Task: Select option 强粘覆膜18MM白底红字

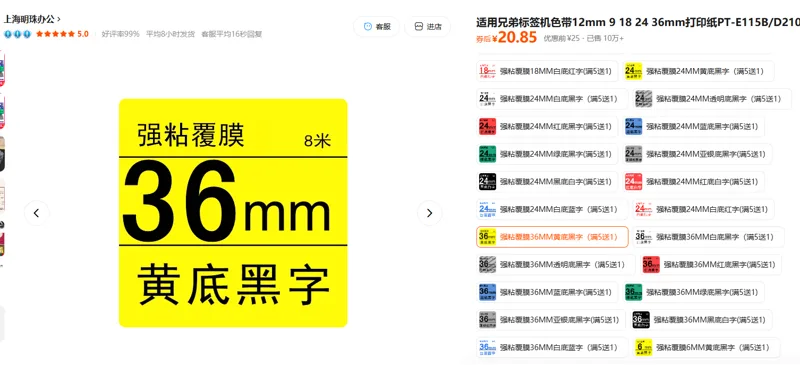Action: click(547, 71)
